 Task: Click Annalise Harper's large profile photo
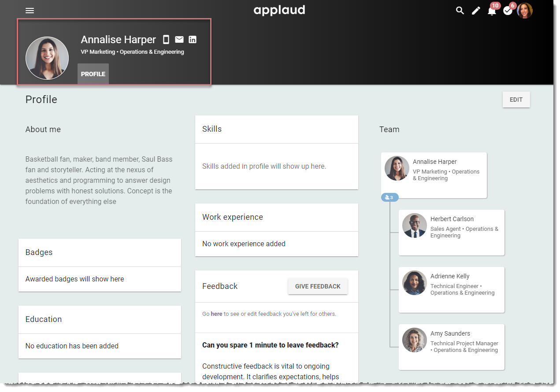[x=47, y=58]
